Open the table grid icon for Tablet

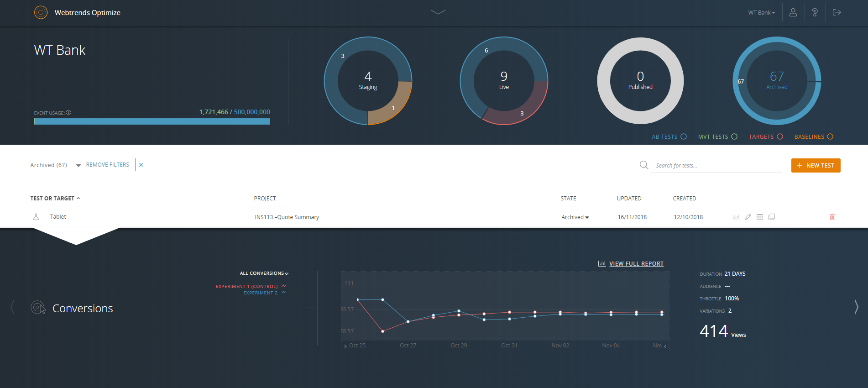click(x=760, y=217)
